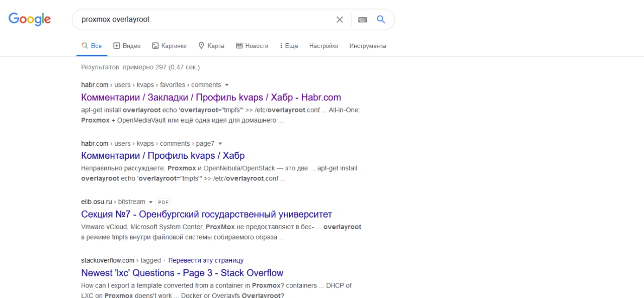Viewport: 644px width, 298px height.
Task: Open the Ещё menu
Action: 288,46
